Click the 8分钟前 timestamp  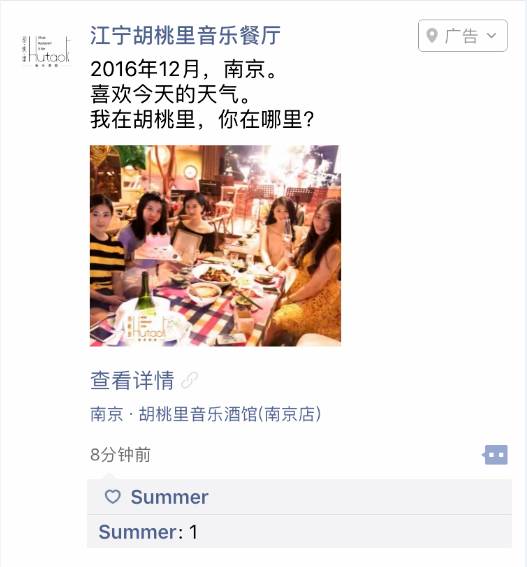click(120, 455)
